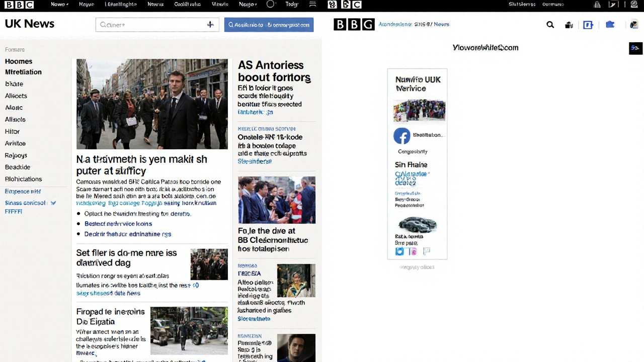Open the Nanjo dropdown in the navbar
This screenshot has height=362, width=644.
pos(247,4)
